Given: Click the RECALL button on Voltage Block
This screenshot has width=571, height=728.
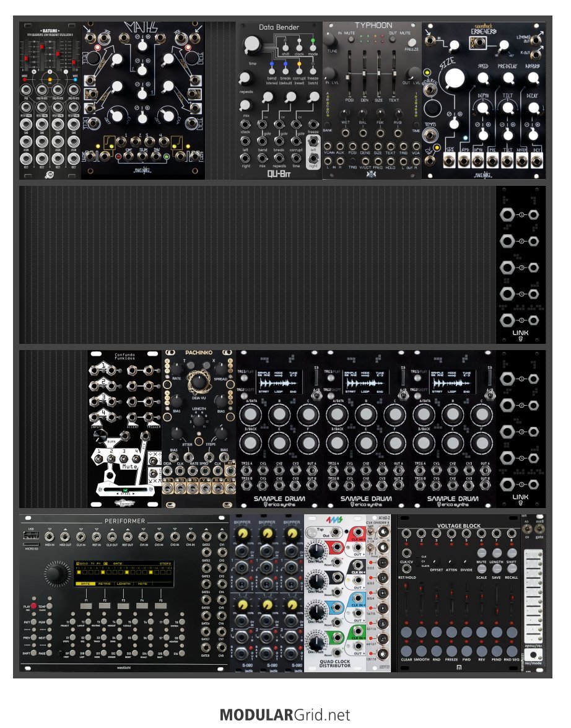Looking at the screenshot, I should click(x=512, y=569).
